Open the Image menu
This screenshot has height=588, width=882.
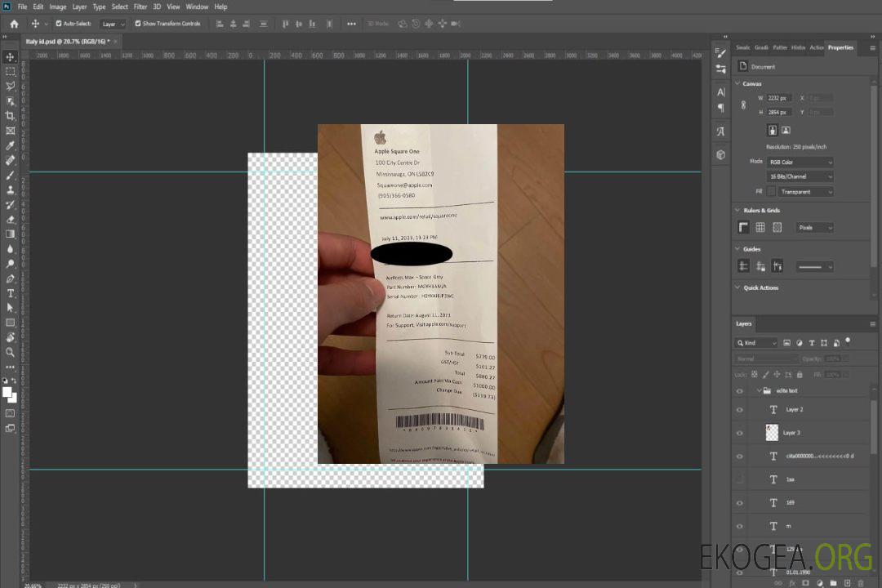click(57, 7)
